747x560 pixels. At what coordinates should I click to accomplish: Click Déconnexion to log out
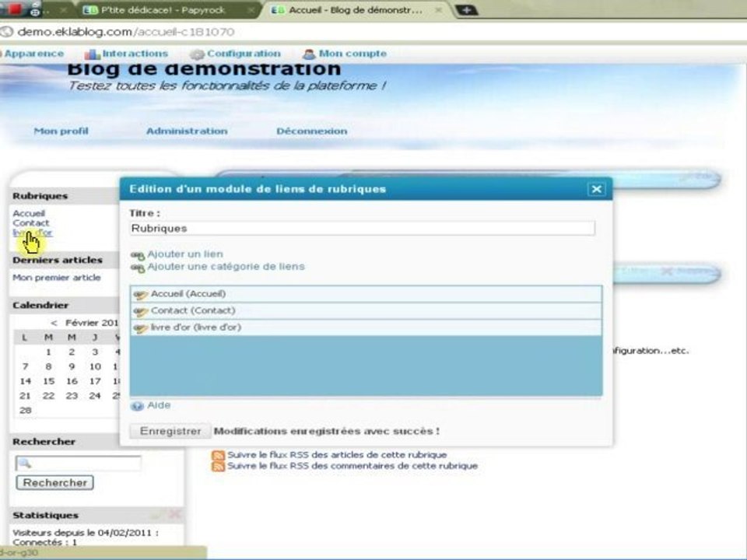311,131
